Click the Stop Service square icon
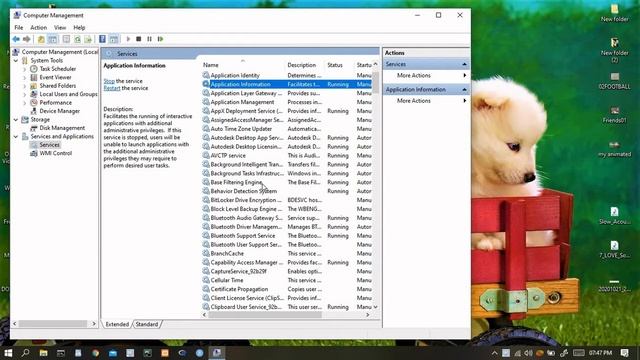 coord(139,39)
